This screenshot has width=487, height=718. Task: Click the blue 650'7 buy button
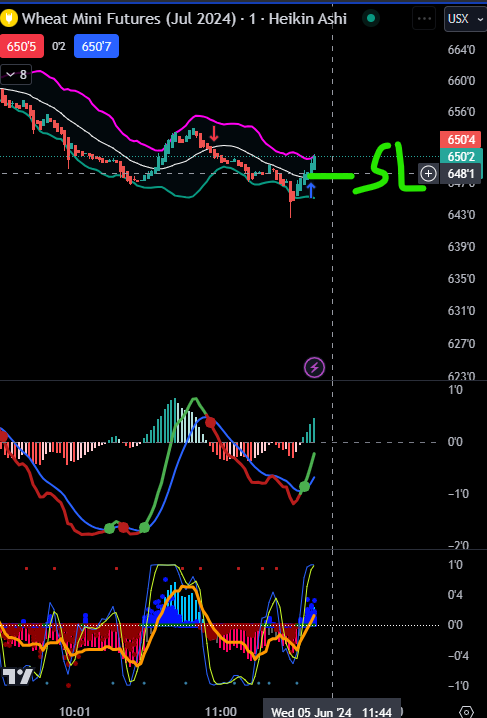pos(96,46)
